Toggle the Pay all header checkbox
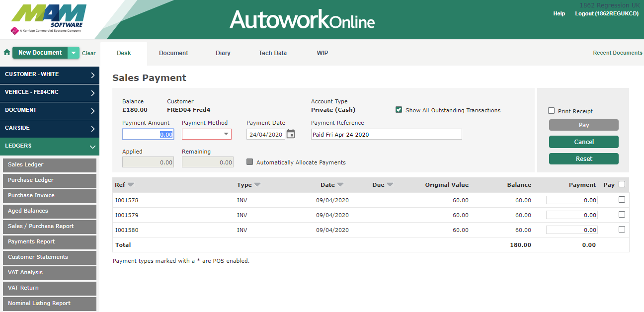The image size is (644, 312). coord(622,184)
